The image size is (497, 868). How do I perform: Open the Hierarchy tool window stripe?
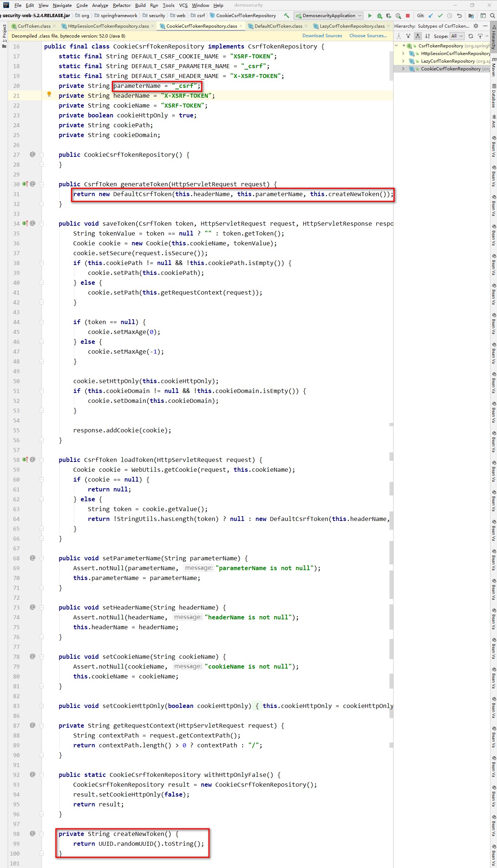point(494,38)
